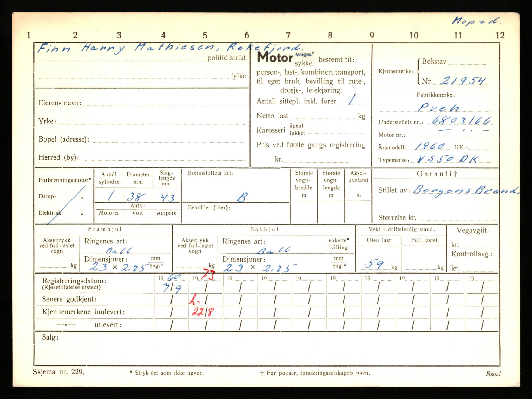Click the 'Full-lastet' column header
Screen dimensions: 532x399
(x=424, y=240)
